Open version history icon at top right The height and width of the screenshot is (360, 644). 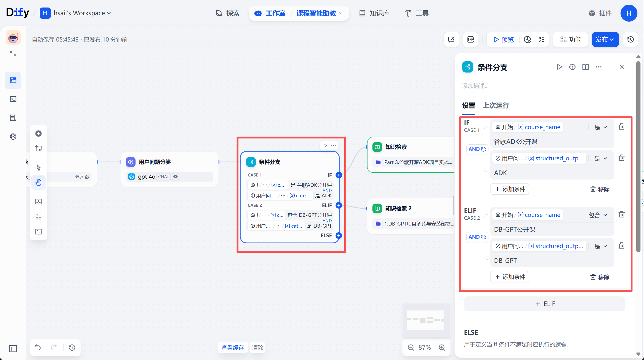(x=630, y=39)
